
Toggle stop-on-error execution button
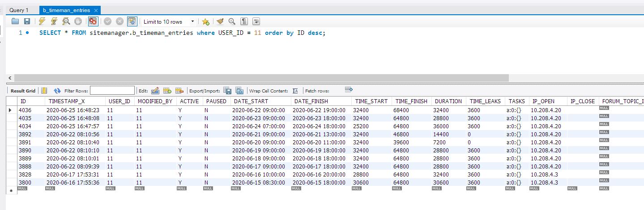[x=93, y=21]
